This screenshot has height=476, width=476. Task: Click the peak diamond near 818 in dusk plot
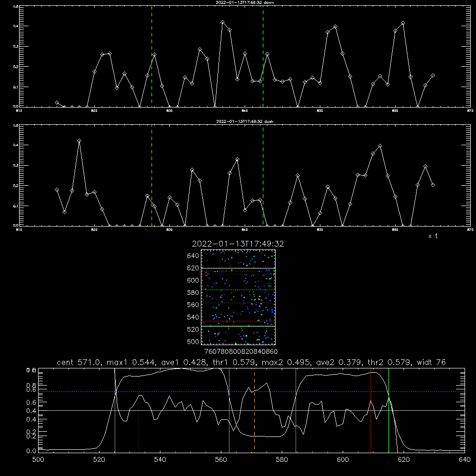click(x=79, y=140)
